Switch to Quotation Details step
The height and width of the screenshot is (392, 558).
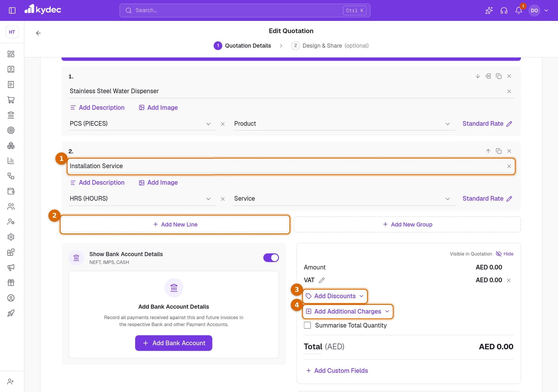pyautogui.click(x=242, y=46)
